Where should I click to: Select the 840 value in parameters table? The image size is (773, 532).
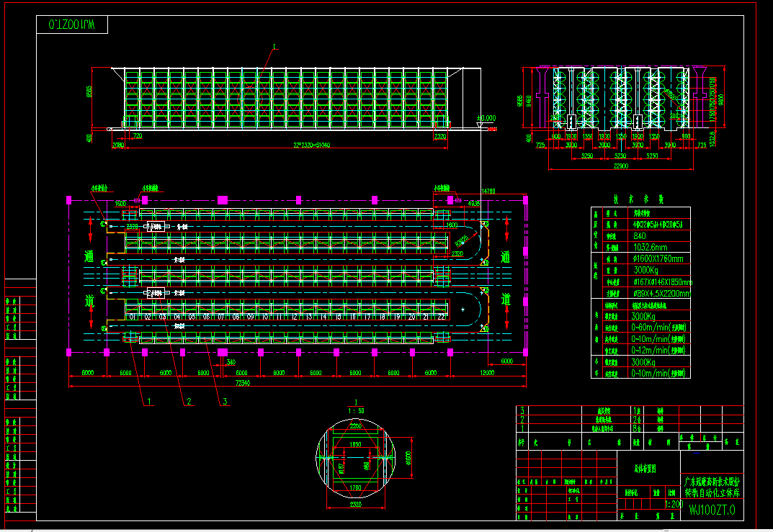(640, 236)
